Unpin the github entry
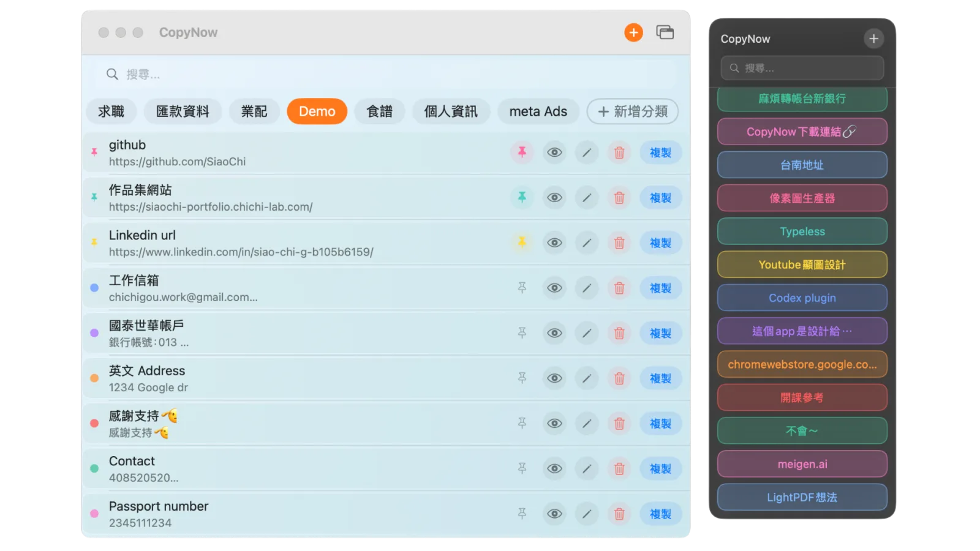The height and width of the screenshot is (551, 980). (522, 152)
